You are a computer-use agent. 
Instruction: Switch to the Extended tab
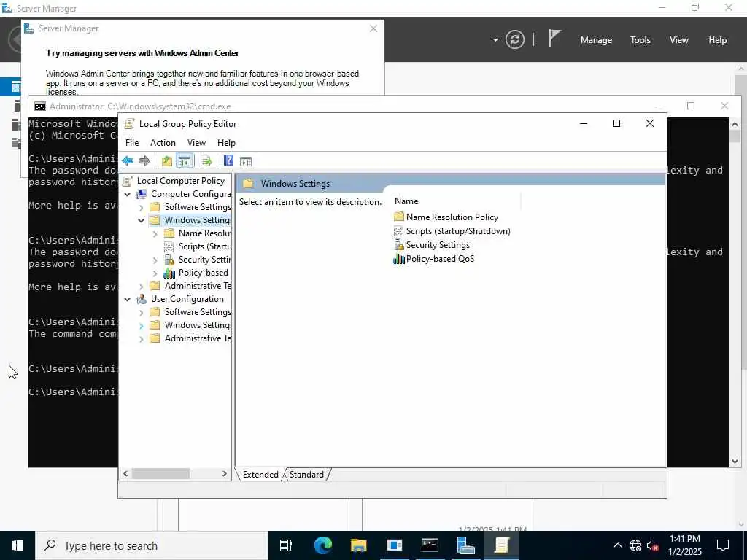pyautogui.click(x=260, y=475)
